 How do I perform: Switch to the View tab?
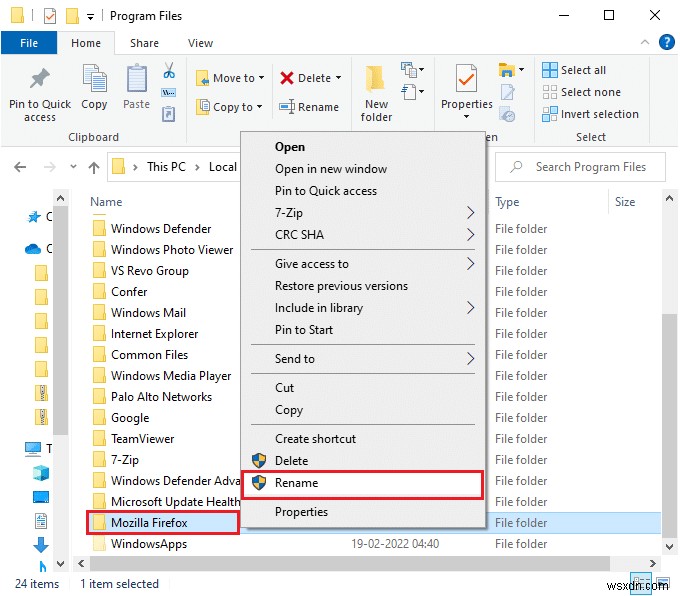[200, 43]
